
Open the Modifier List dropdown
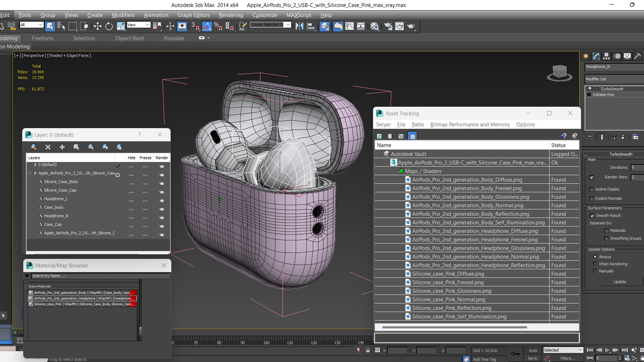click(x=614, y=79)
